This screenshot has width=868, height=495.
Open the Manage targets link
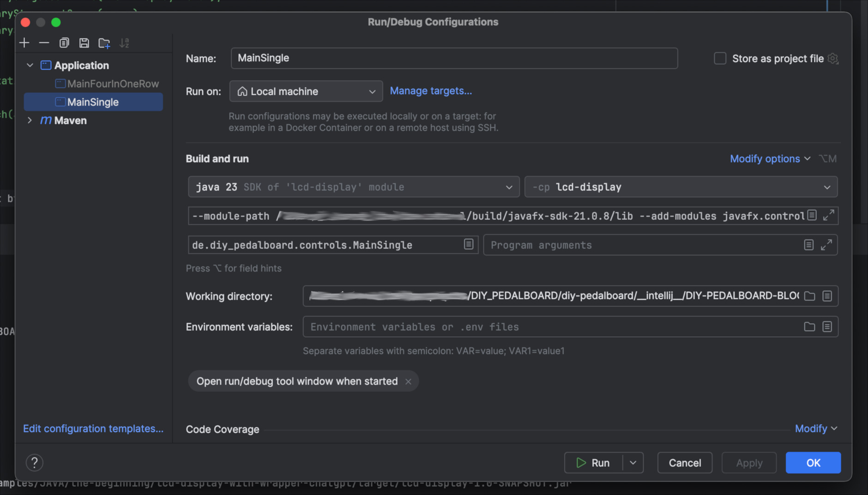point(430,91)
